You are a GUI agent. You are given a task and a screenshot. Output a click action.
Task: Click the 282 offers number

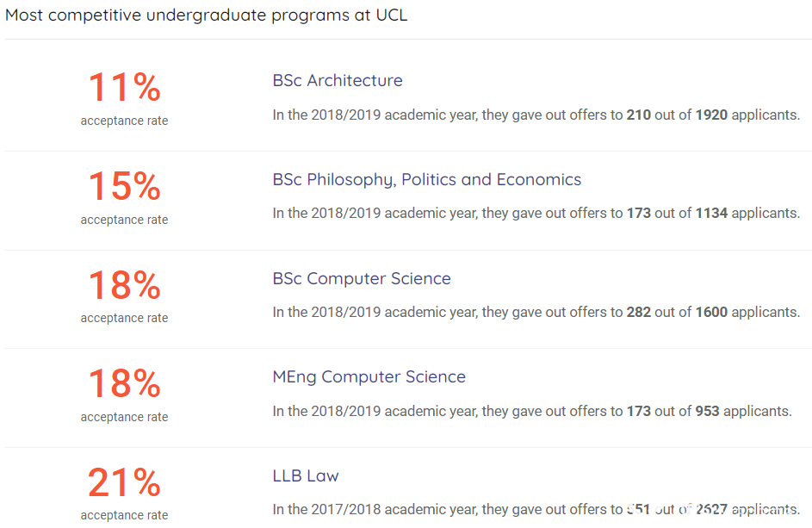point(639,312)
